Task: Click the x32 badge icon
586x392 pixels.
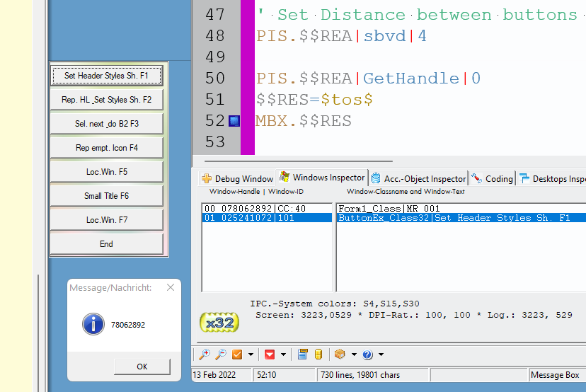Action: pos(219,322)
